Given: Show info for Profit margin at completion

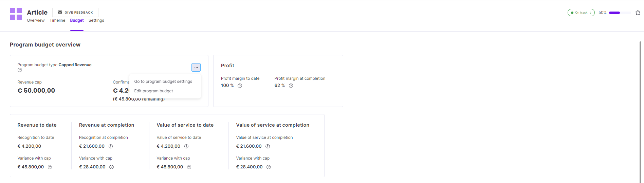Looking at the screenshot, I should click(x=291, y=86).
